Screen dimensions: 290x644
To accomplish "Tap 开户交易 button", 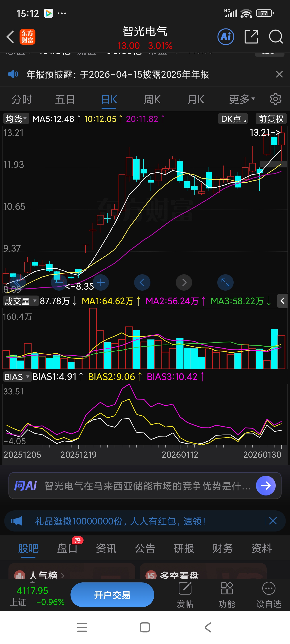I will 112,595.
